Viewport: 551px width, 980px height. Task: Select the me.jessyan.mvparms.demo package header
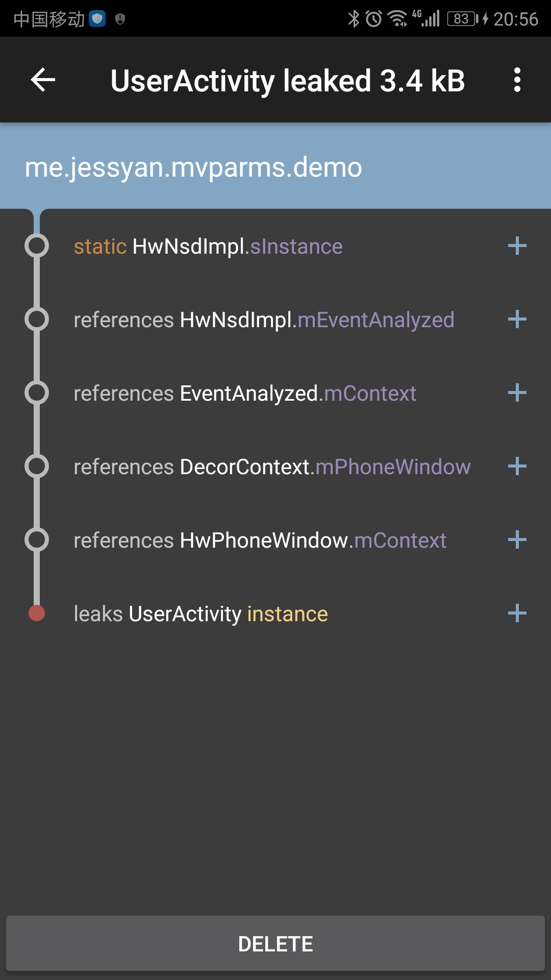click(194, 166)
